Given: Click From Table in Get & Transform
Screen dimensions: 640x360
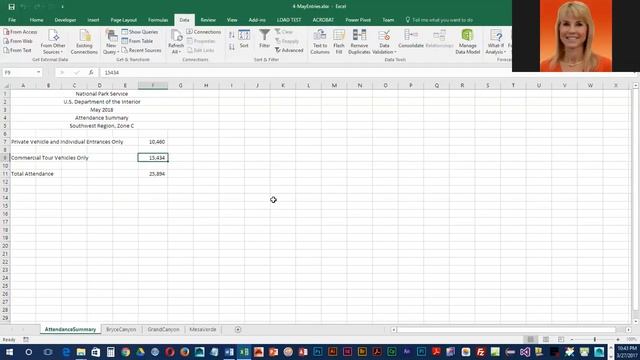Looking at the screenshot, I should tap(137, 41).
